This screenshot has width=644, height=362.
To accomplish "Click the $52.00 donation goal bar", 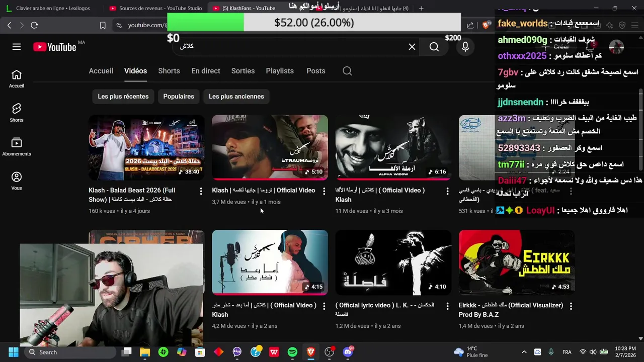I will 314,23.
